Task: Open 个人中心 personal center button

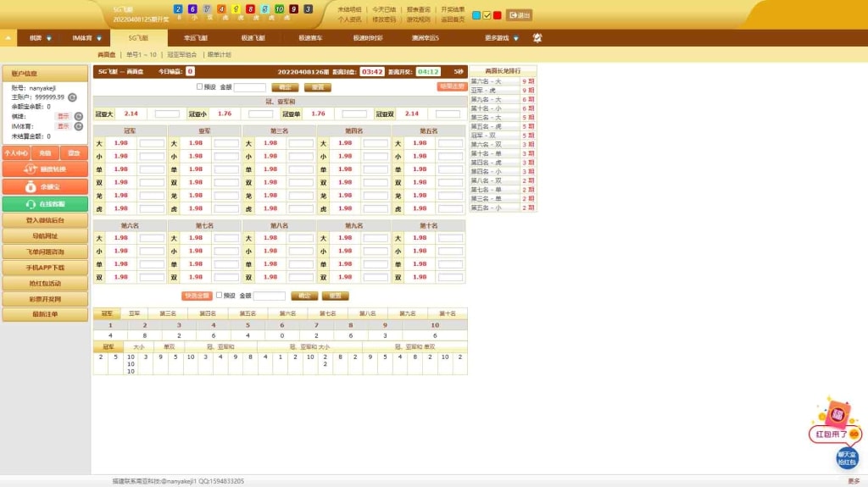Action: point(16,152)
